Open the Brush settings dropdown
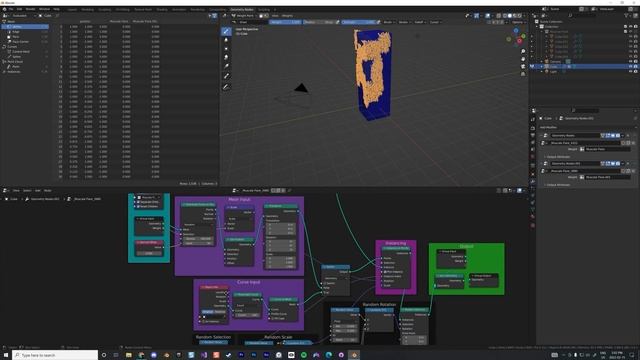Image resolution: width=640 pixels, height=360 pixels. (x=388, y=22)
